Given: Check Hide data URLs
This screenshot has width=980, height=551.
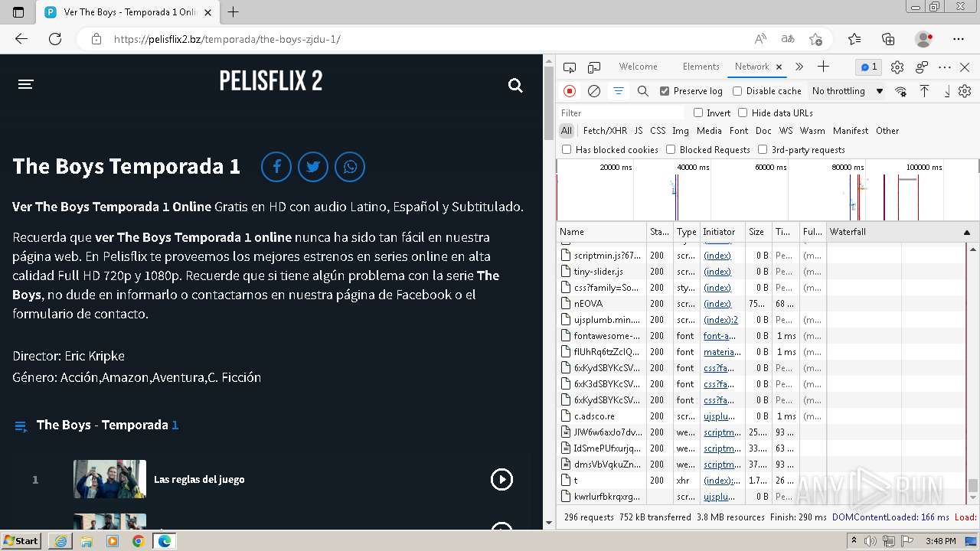Looking at the screenshot, I should (x=743, y=112).
